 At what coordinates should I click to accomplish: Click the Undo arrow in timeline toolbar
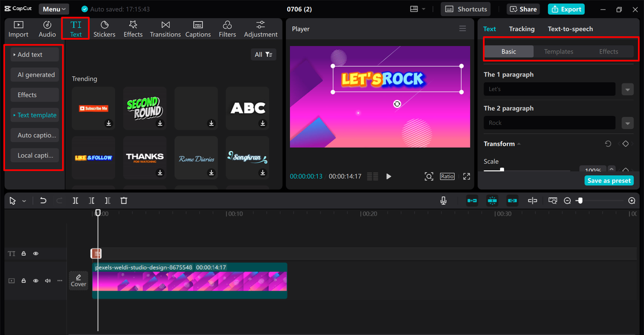pos(43,200)
